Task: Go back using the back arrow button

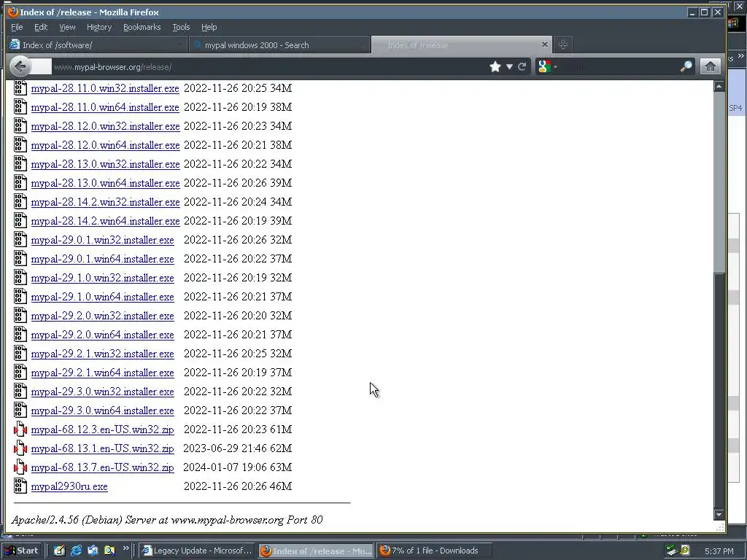Action: coord(20,66)
